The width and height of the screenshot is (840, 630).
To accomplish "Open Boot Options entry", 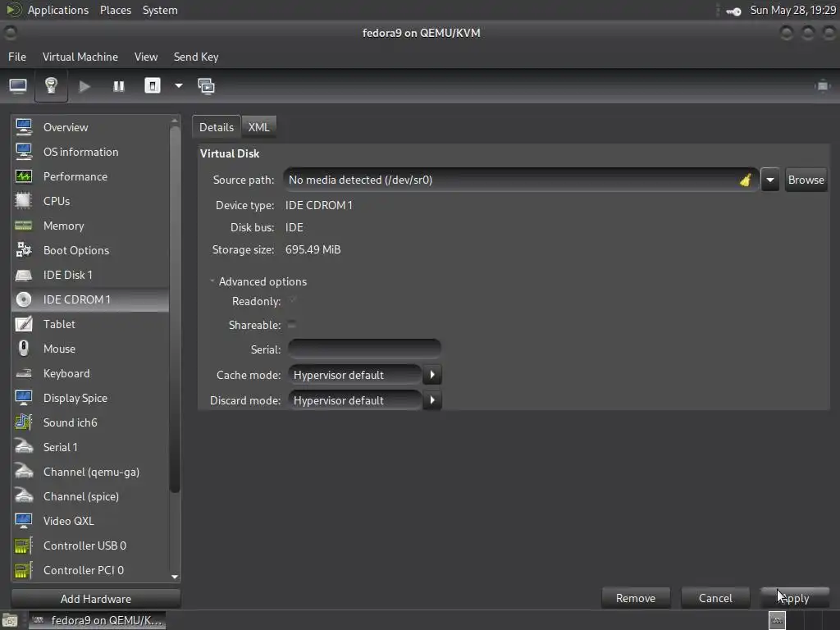I will pos(90,250).
